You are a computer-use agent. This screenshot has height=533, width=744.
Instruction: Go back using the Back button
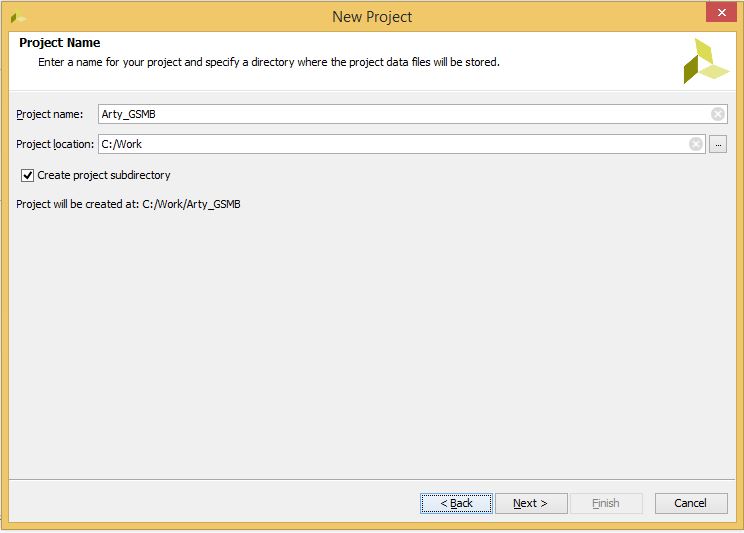(456, 503)
